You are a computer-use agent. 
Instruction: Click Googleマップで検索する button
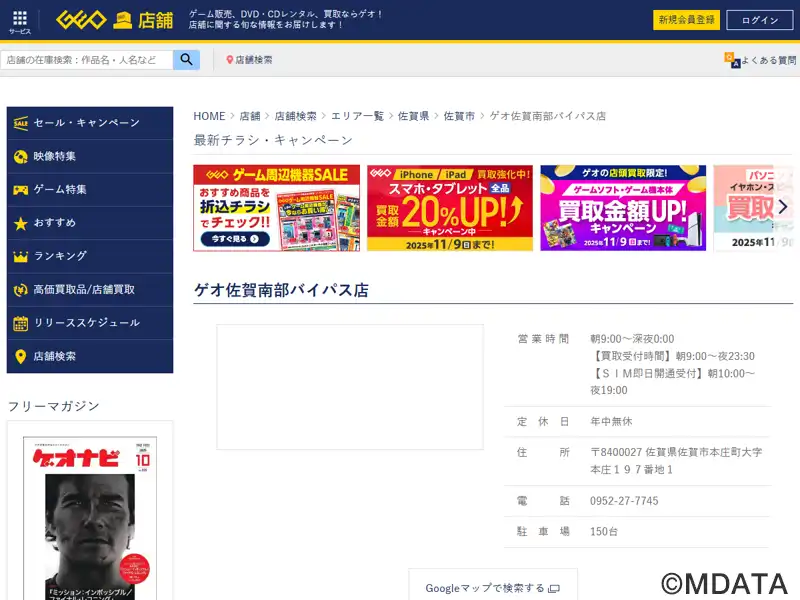point(493,587)
